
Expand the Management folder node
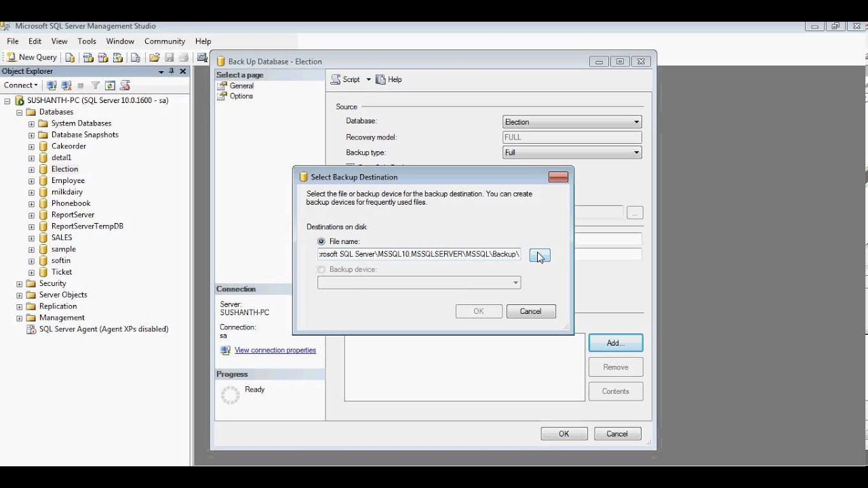click(19, 318)
